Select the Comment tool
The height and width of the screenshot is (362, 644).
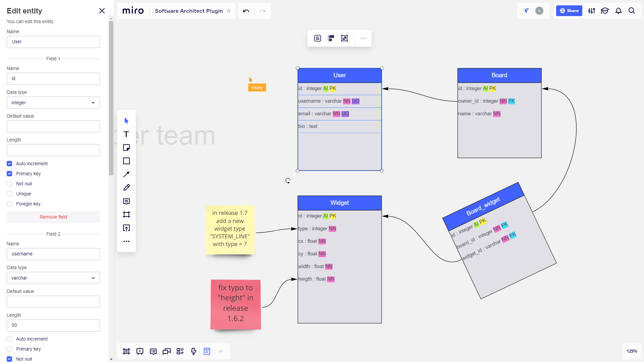point(126,201)
